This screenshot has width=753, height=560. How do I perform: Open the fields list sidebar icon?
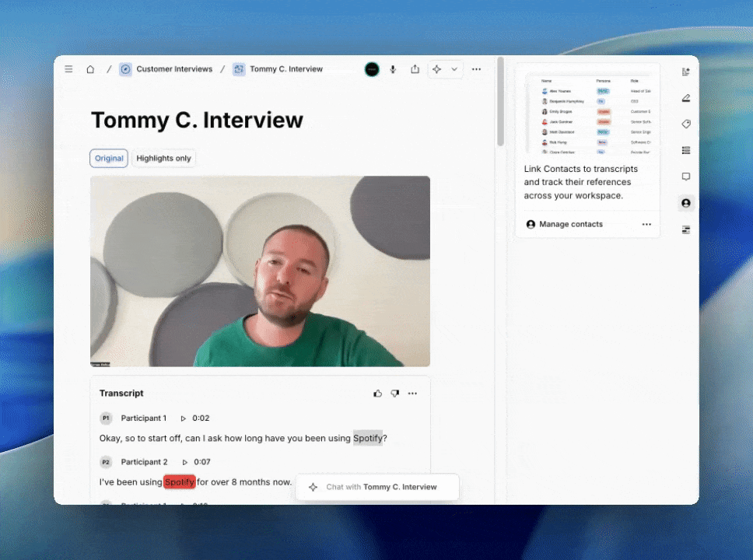tap(686, 150)
